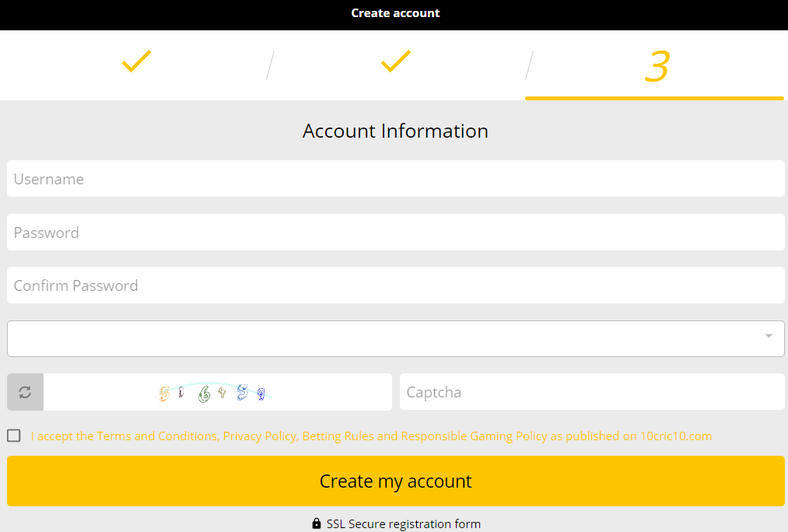Click the distorted captcha code image
Viewport: 788px width, 532px height.
212,393
